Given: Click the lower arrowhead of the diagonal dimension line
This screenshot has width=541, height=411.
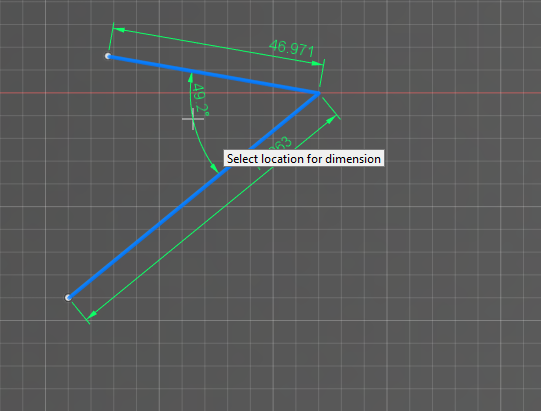Looking at the screenshot, I should (92, 314).
